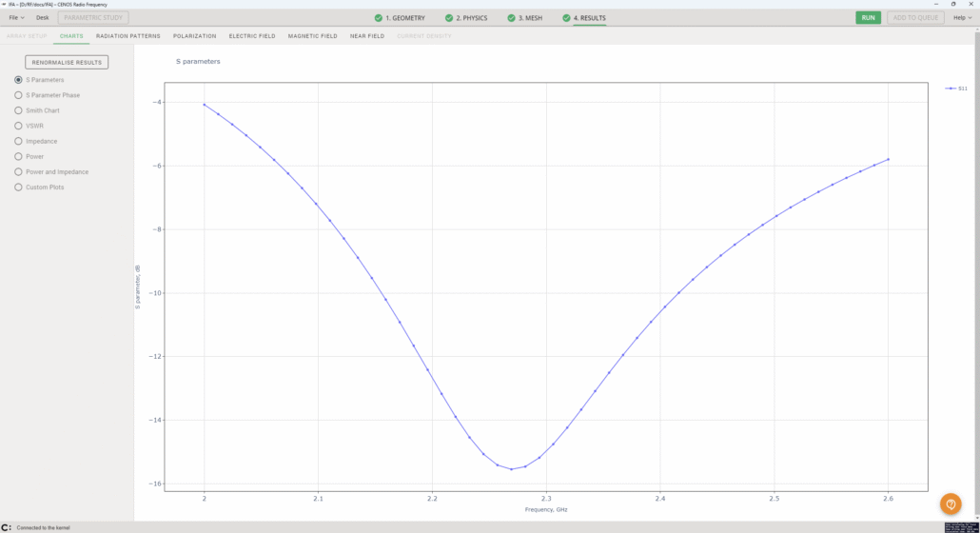Expand the Help dropdown menu

[x=961, y=18]
